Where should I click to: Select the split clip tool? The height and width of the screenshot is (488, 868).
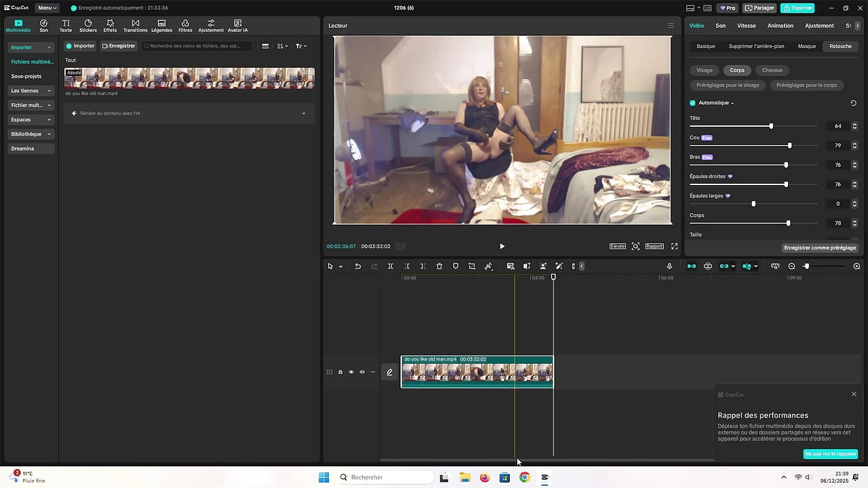[391, 266]
